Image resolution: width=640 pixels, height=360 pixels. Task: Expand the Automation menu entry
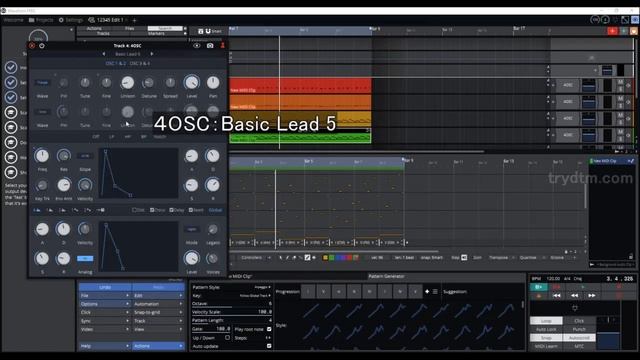click(x=158, y=304)
